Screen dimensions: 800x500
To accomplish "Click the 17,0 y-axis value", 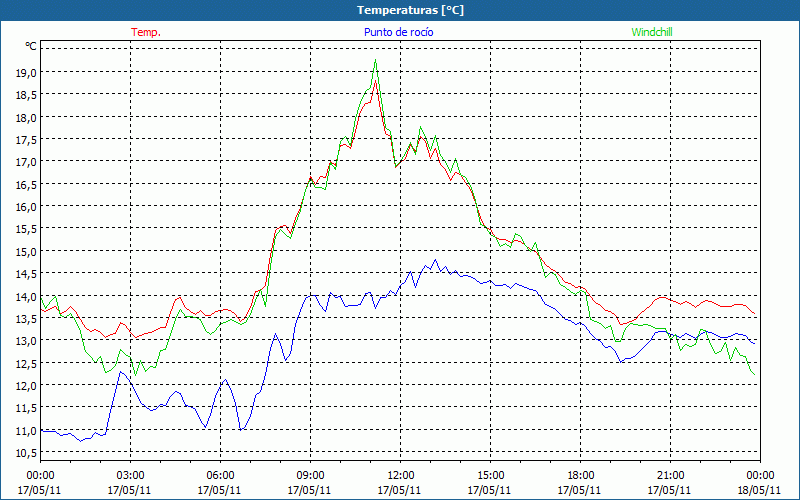I will coord(27,162).
